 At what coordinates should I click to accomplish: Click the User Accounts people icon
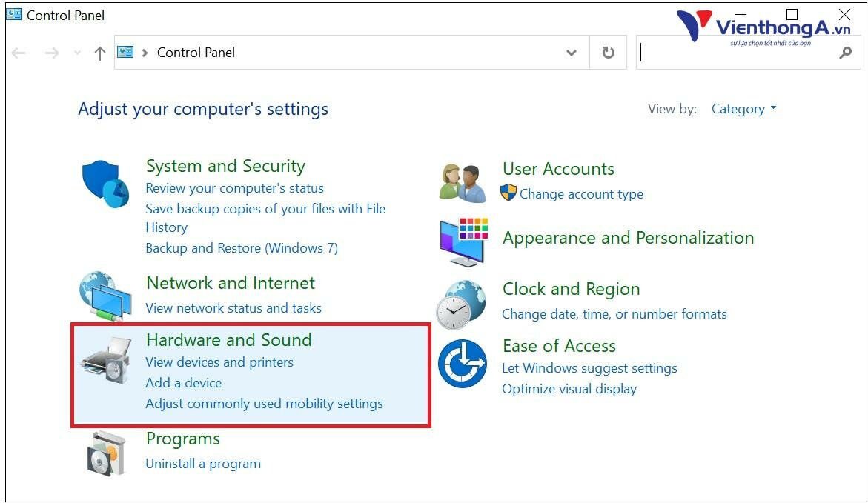pyautogui.click(x=463, y=182)
